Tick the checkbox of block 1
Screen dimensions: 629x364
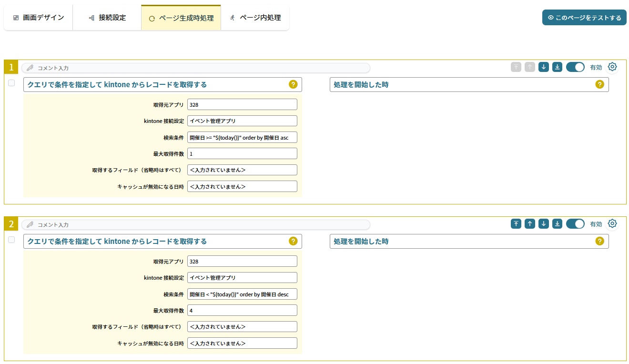[x=11, y=83]
